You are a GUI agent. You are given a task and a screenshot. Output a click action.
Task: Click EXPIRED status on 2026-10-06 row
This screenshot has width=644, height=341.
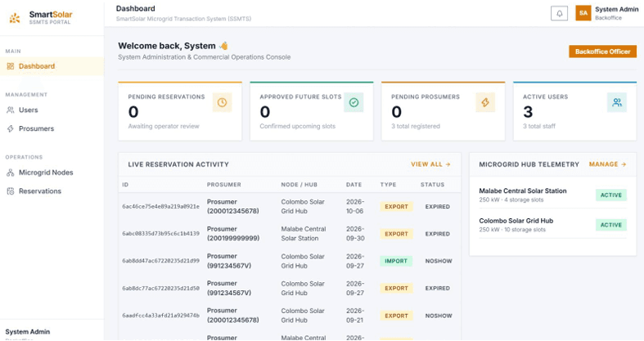[x=438, y=206]
